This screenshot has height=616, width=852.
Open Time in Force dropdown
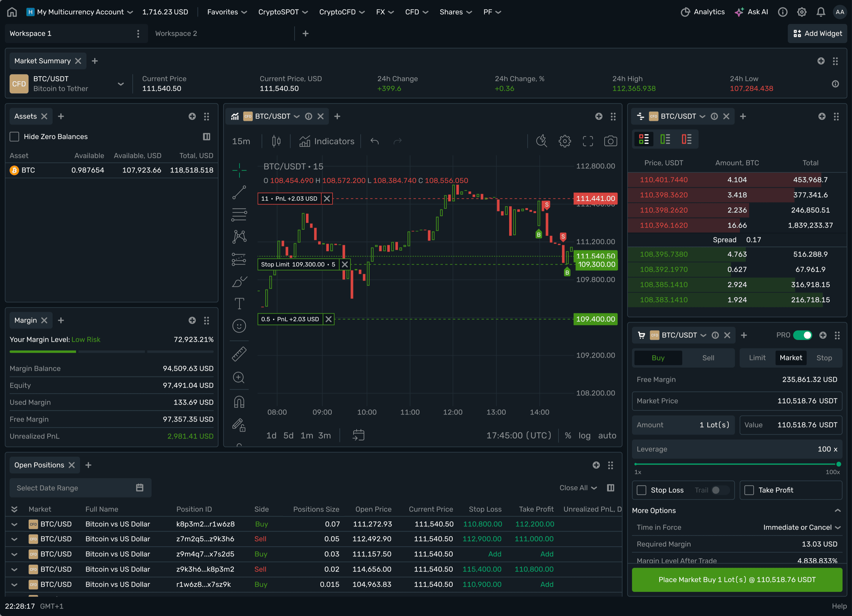[x=802, y=528]
